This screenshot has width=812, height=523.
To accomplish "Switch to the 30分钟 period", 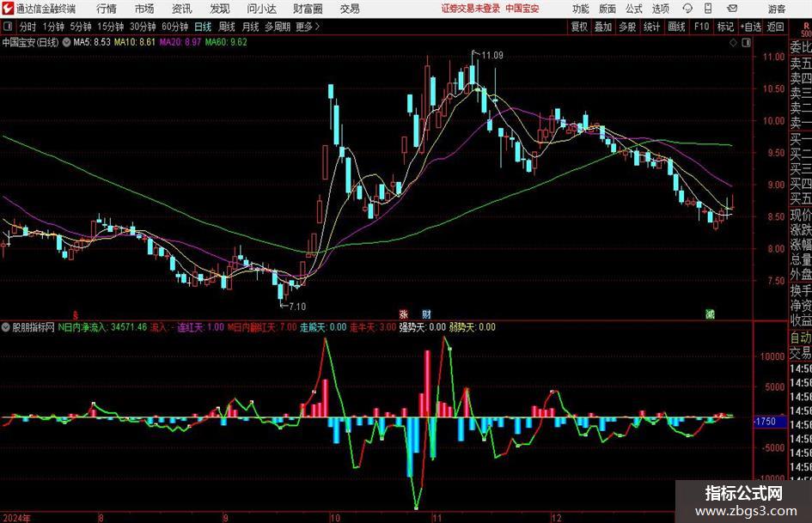I will click(x=143, y=27).
